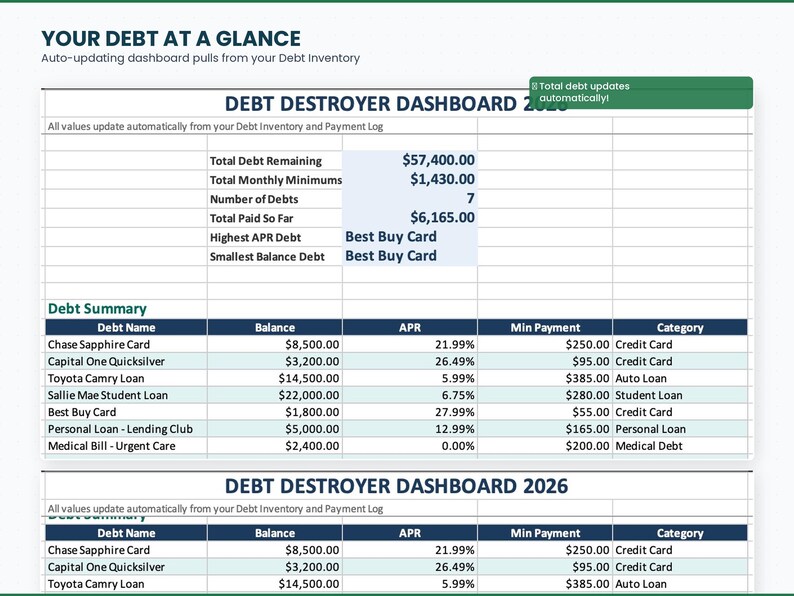Select the 'Highest APR Debt' label cell

[275, 237]
